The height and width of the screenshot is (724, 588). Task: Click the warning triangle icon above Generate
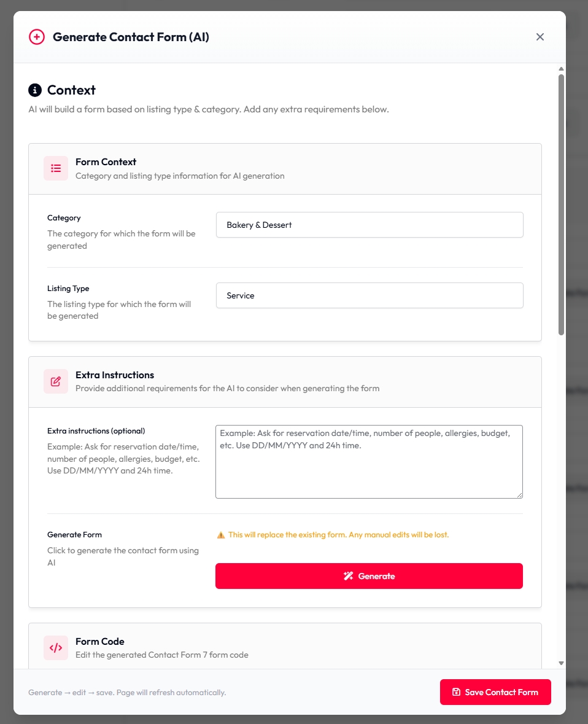pos(221,534)
